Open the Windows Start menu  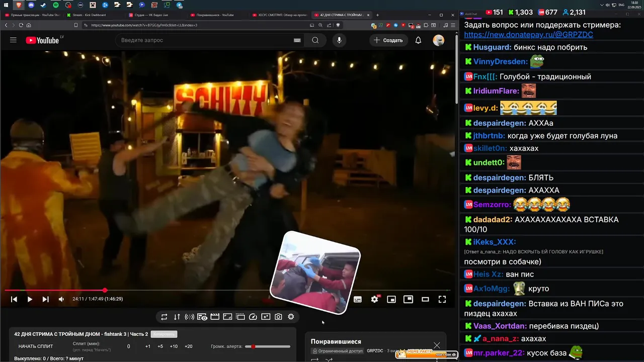point(5,5)
